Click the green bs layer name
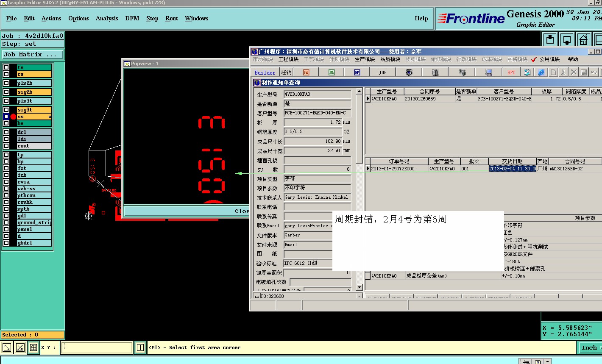Viewport: 602px width, 364px height. (x=34, y=123)
